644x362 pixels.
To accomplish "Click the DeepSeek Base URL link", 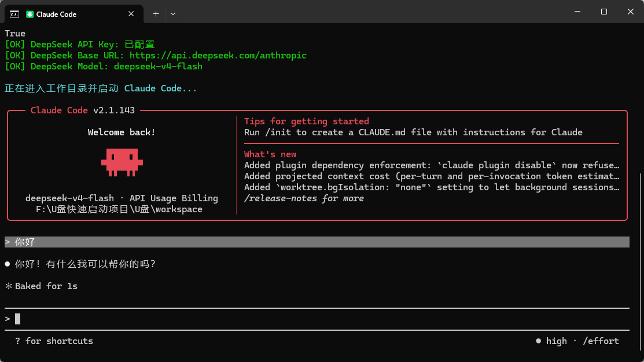I will 218,56.
